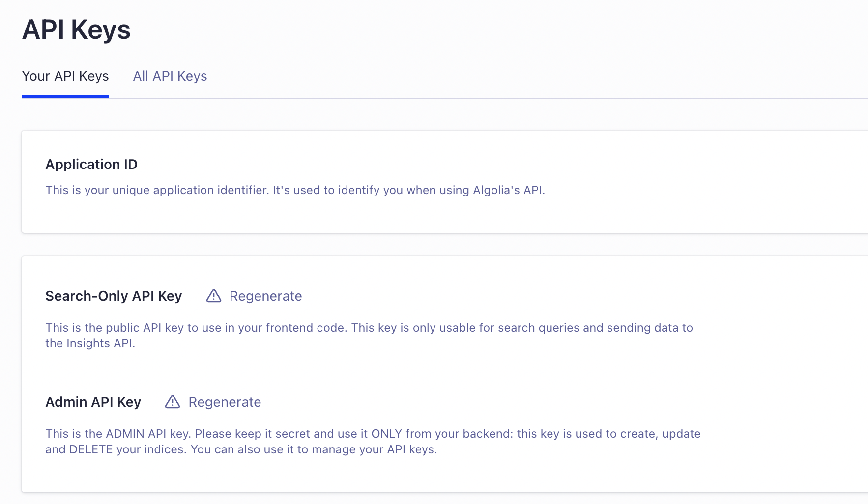Click the Application ID heading
Image resolution: width=868 pixels, height=504 pixels.
pyautogui.click(x=91, y=164)
